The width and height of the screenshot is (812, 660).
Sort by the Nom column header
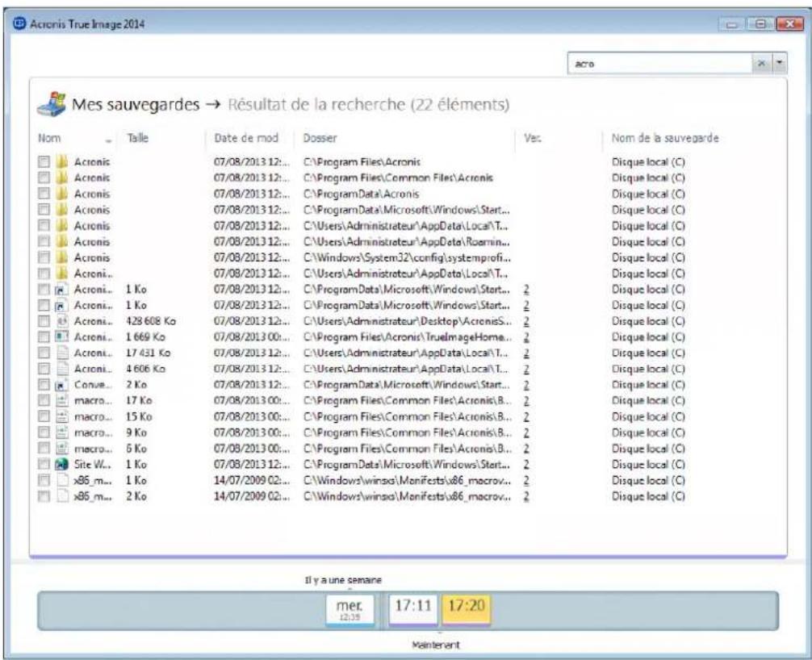tap(49, 138)
